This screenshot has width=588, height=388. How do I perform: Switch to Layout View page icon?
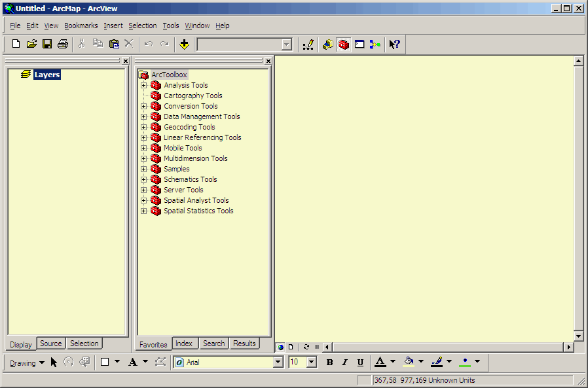291,347
